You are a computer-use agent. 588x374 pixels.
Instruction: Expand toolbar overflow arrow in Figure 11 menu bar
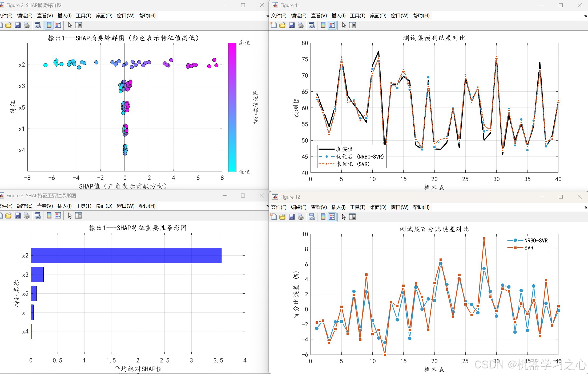point(586,16)
